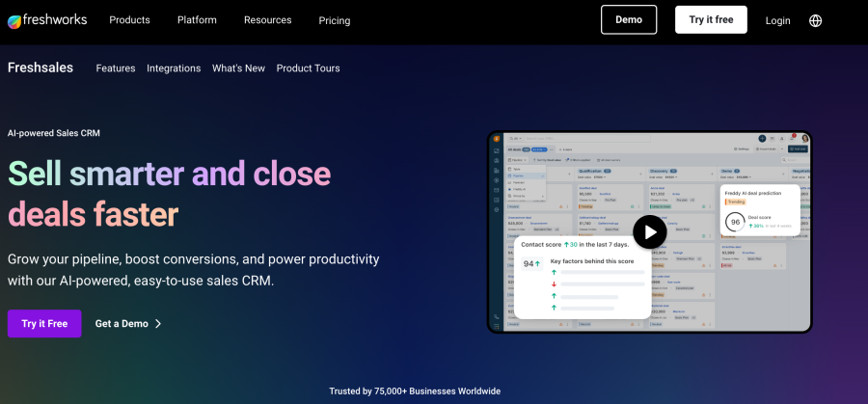
Task: Expand the Resources menu
Action: tap(267, 20)
